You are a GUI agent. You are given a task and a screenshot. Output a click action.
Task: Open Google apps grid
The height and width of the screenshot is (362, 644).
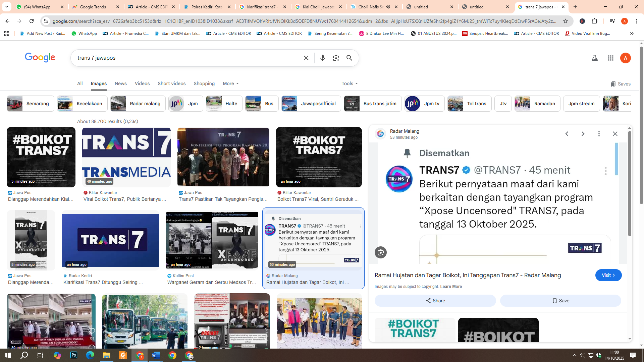[x=610, y=58]
